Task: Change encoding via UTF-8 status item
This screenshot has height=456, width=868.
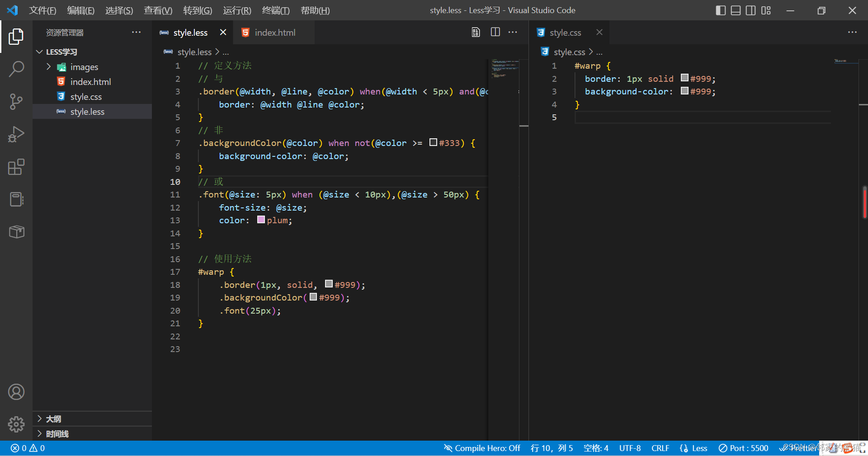Action: click(630, 448)
